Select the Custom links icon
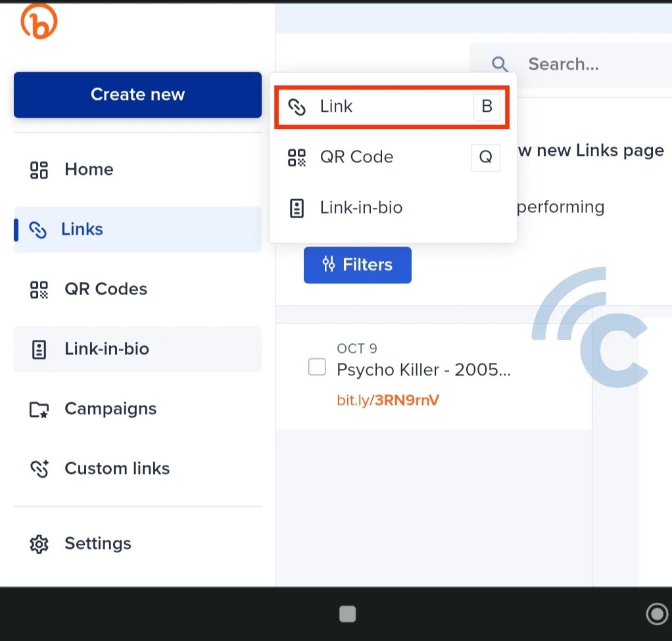672x641 pixels. tap(38, 469)
